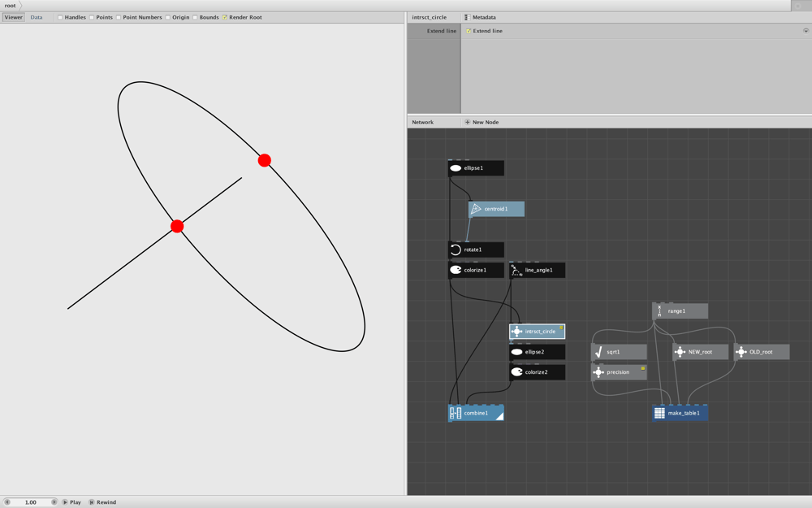This screenshot has width=812, height=508.
Task: Enable Point Numbers display
Action: 119,17
